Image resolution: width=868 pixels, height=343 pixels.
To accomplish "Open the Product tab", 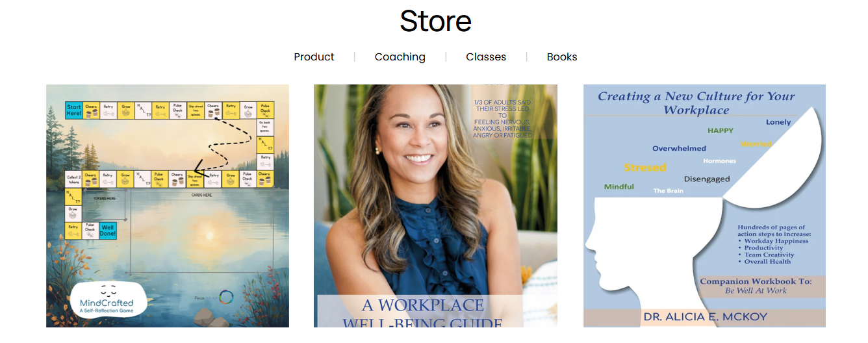I will (x=314, y=57).
